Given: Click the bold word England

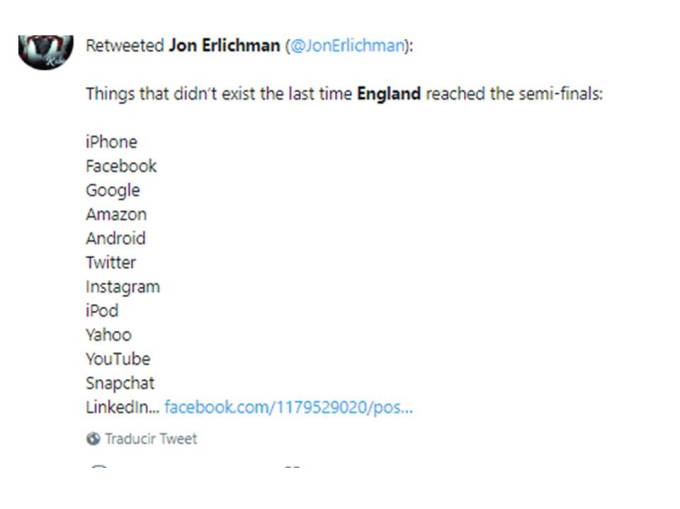Looking at the screenshot, I should coord(388,94).
